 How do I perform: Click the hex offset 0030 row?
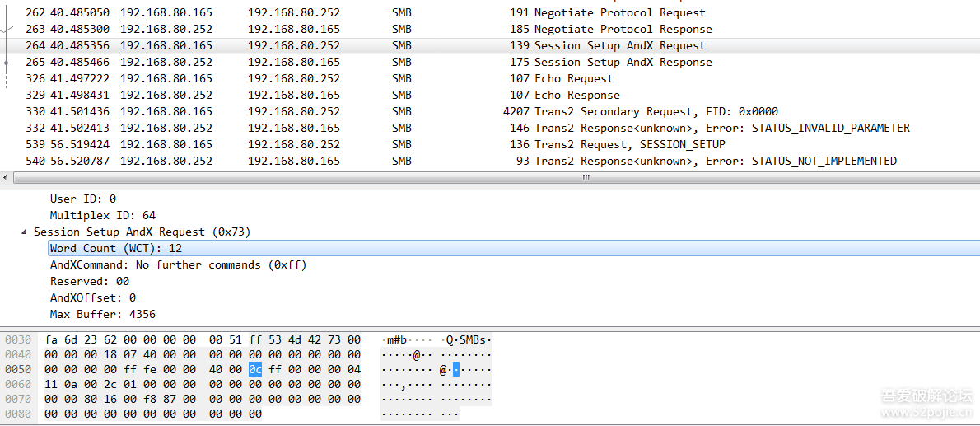18,340
